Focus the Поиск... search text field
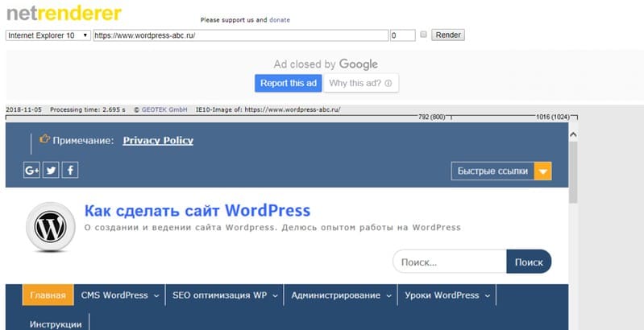The height and width of the screenshot is (330, 644). pos(450,262)
